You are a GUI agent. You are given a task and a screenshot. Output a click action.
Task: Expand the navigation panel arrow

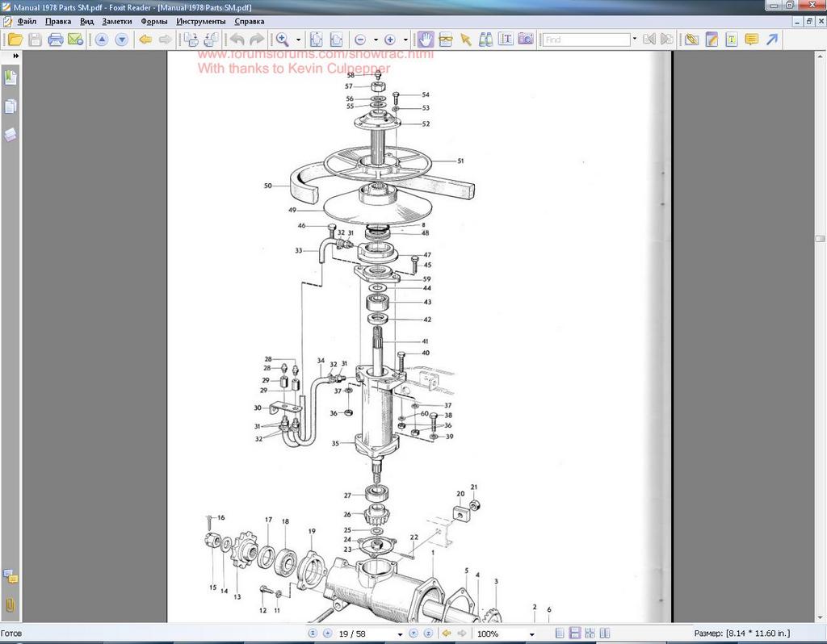[x=15, y=56]
